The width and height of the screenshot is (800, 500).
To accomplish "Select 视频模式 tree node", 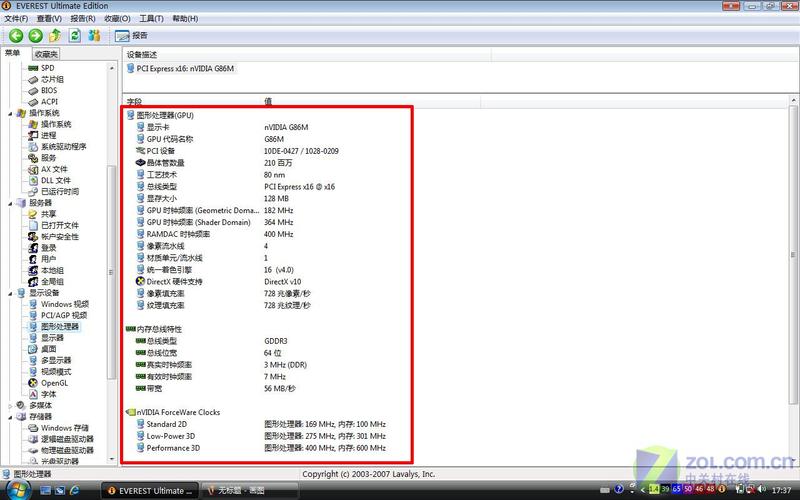I will [x=56, y=371].
